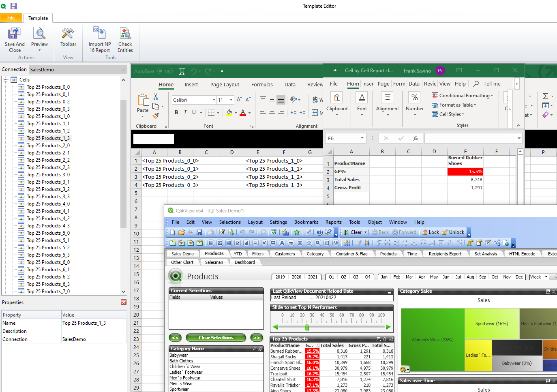Select quarter Q4 in QlikView

(x=368, y=277)
